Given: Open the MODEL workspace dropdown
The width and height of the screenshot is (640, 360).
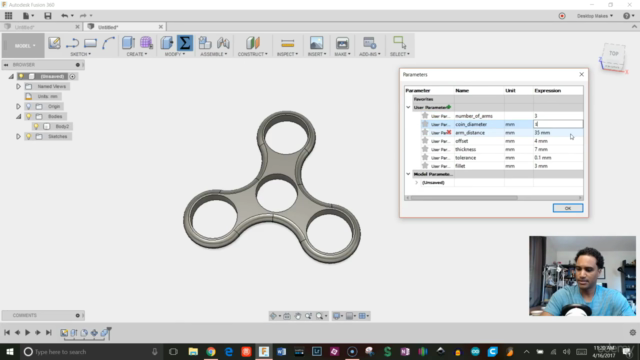Looking at the screenshot, I should point(23,46).
